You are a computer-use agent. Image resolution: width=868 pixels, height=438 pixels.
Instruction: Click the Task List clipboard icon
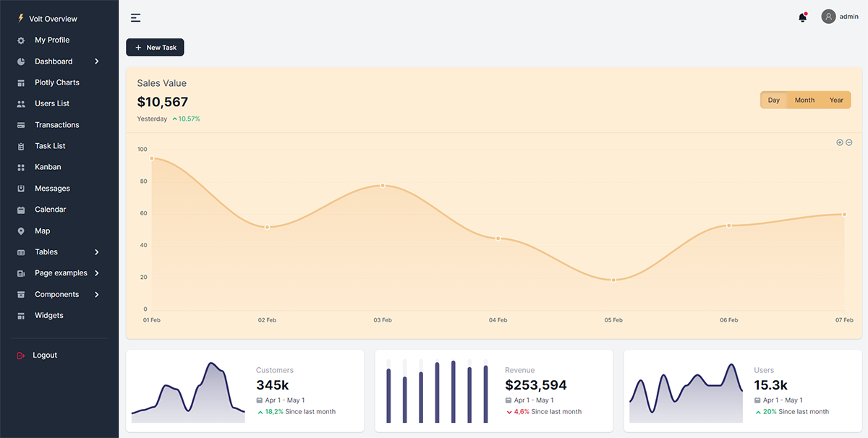tap(21, 146)
